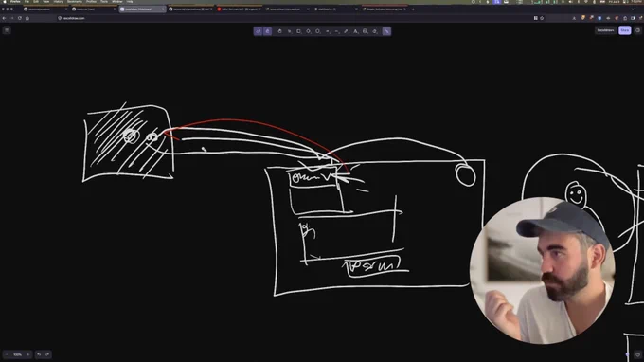Zoom out the canvas
Screen dimensions: 644x362
click(7, 354)
